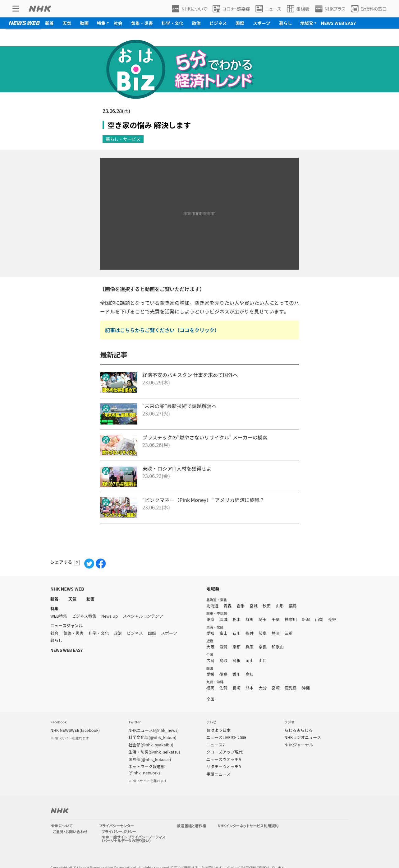Select 北海道 in regional links
The height and width of the screenshot is (868, 399).
(x=212, y=606)
